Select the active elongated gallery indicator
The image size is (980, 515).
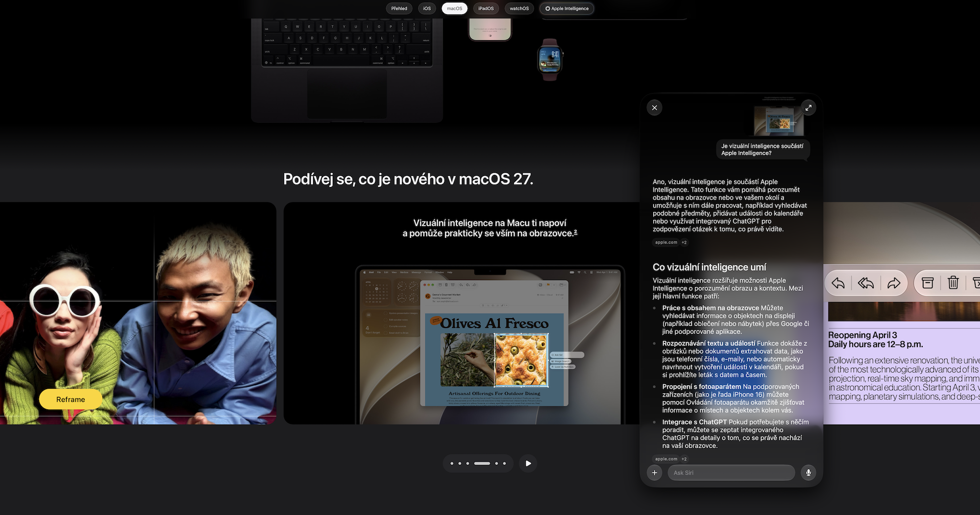click(482, 463)
